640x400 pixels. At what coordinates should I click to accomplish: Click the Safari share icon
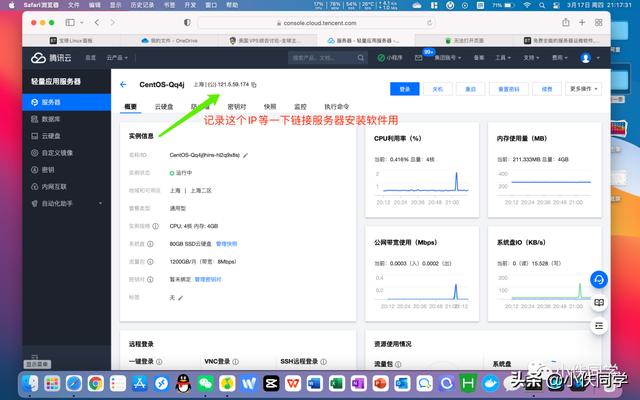click(566, 22)
